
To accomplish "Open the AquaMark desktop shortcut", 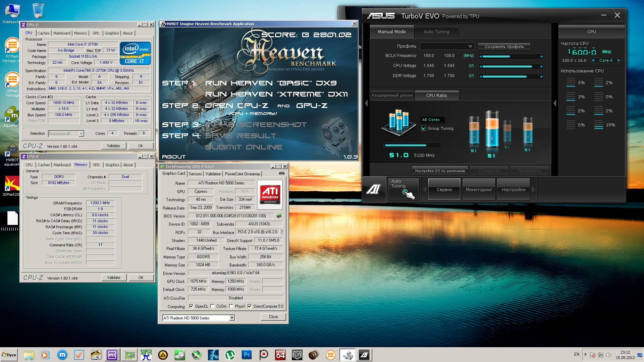I will coord(12,116).
